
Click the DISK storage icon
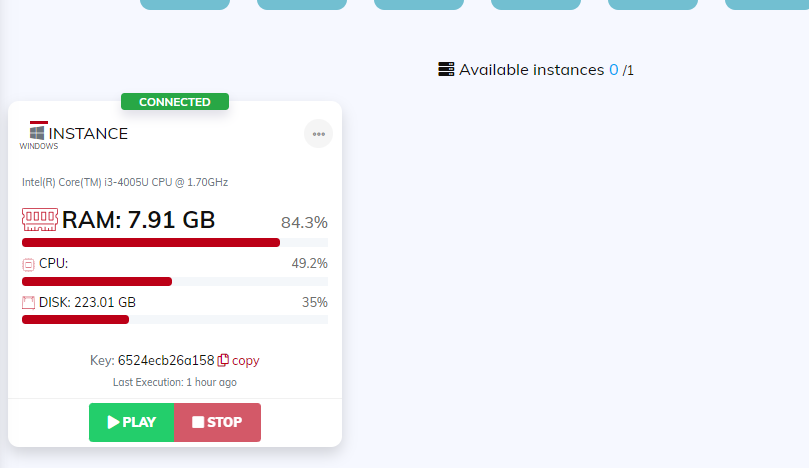(x=28, y=302)
